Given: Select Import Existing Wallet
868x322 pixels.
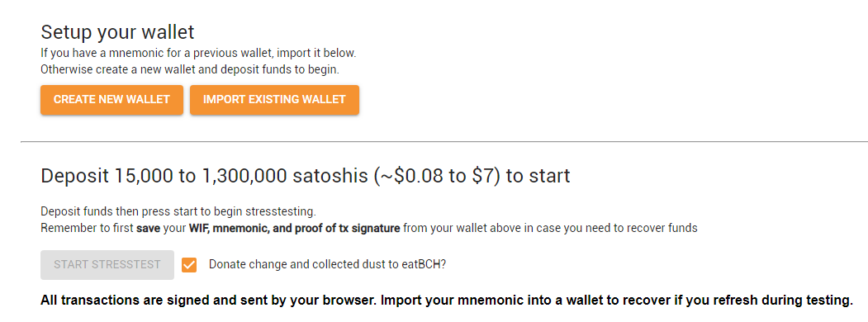Looking at the screenshot, I should 274,100.
